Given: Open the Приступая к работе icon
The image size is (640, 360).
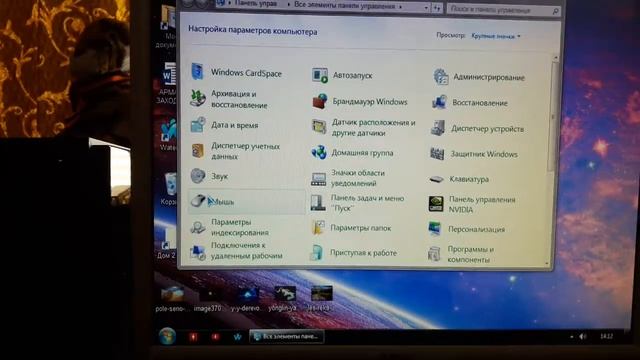Looking at the screenshot, I should pyautogui.click(x=316, y=253).
